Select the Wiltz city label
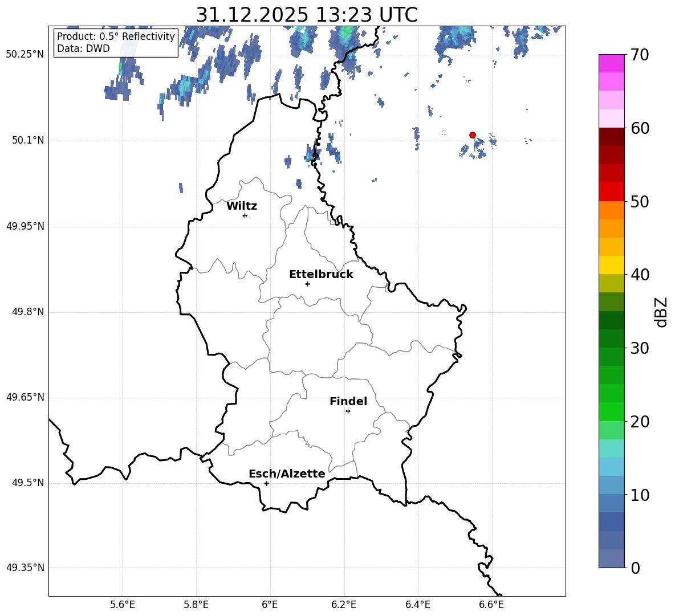Screen dimensions: 675x616 (x=242, y=206)
